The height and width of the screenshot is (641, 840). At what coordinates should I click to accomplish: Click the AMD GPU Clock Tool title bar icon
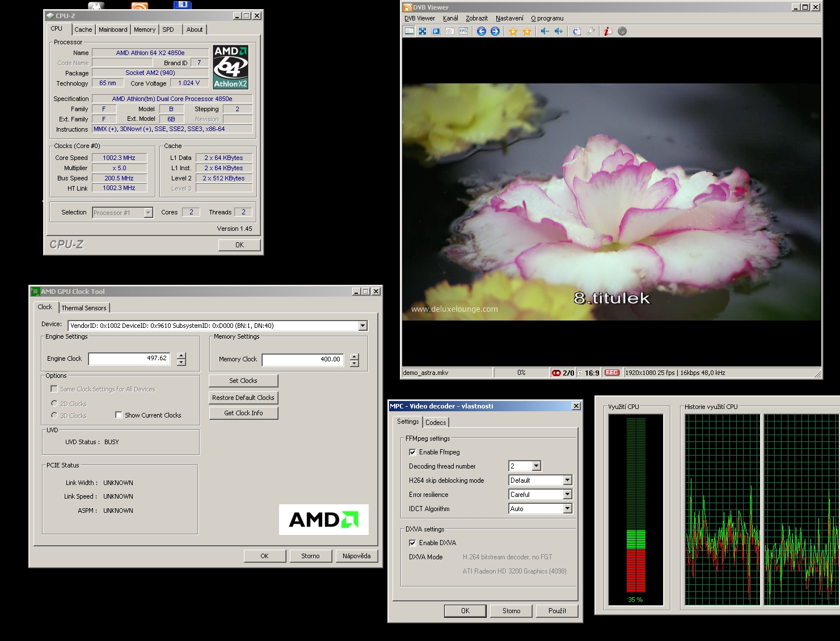click(35, 292)
